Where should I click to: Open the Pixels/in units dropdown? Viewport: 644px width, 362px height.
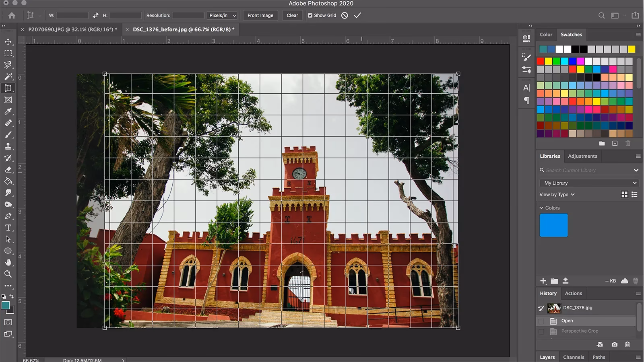click(x=222, y=15)
